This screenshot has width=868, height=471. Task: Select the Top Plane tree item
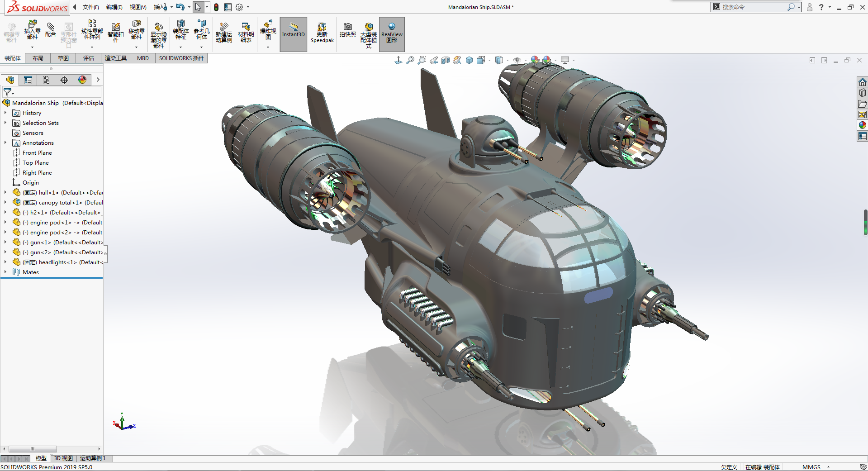click(36, 162)
